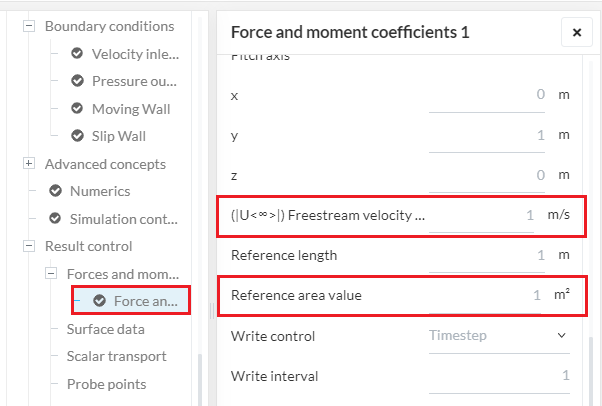Click the Write interval input field
602x406 pixels.
tap(500, 376)
